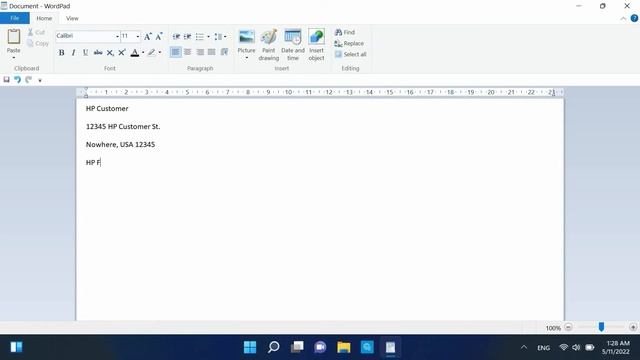This screenshot has height=360, width=640.
Task: Align text left
Action: point(176,52)
